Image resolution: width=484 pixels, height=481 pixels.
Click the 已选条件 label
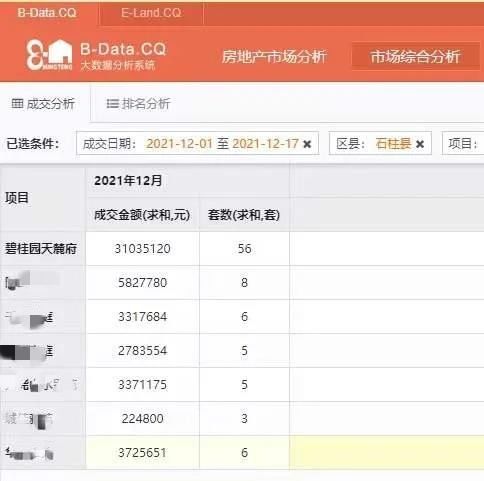coord(33,144)
